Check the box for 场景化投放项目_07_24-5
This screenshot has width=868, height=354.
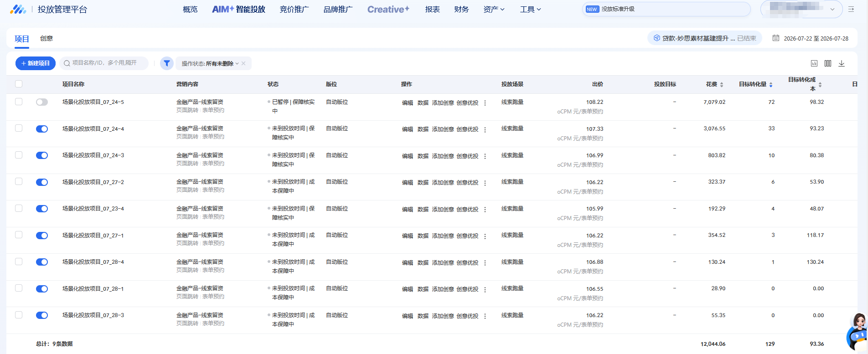tap(19, 102)
